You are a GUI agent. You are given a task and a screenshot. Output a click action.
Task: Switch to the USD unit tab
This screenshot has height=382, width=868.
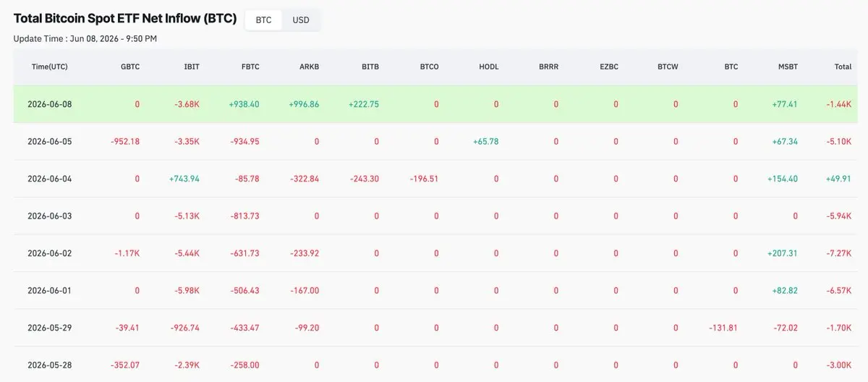(301, 20)
